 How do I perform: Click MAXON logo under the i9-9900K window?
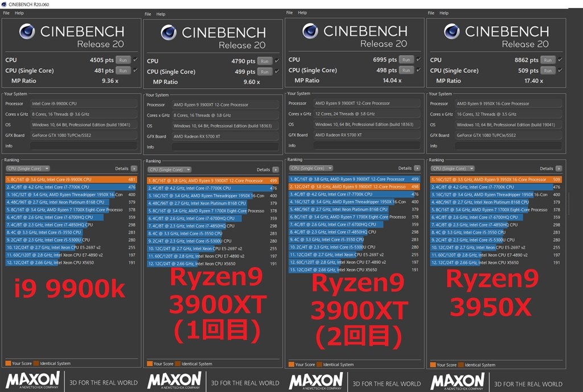pos(32,381)
